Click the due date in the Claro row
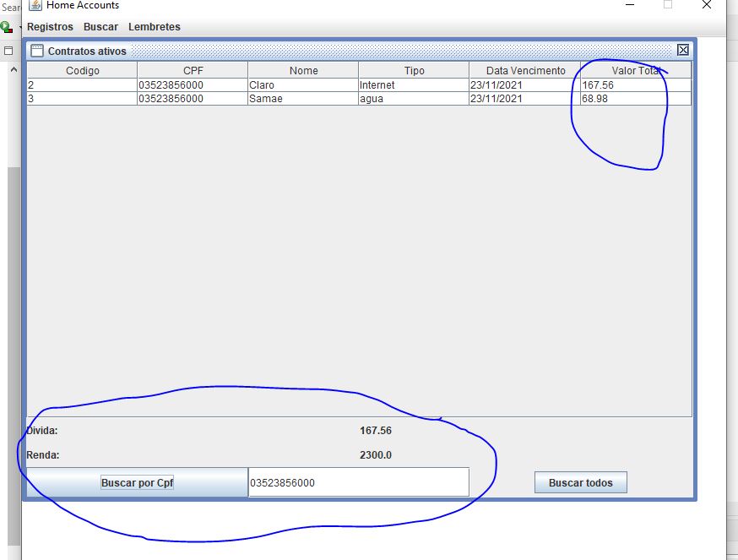 (524, 85)
